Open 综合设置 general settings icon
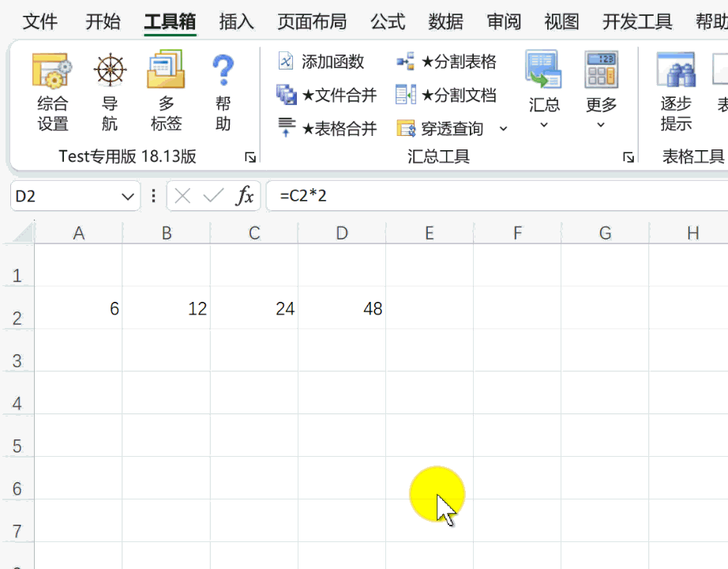This screenshot has width=728, height=569. click(x=52, y=90)
